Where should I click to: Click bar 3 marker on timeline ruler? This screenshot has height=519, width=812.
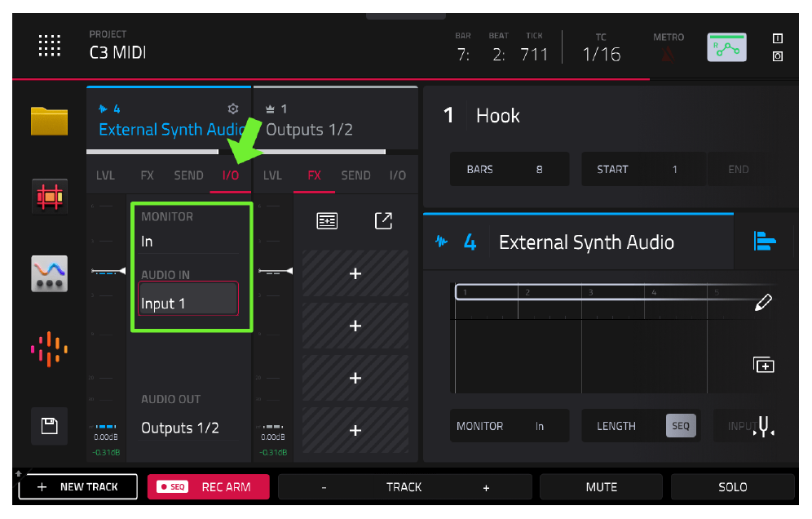point(590,292)
